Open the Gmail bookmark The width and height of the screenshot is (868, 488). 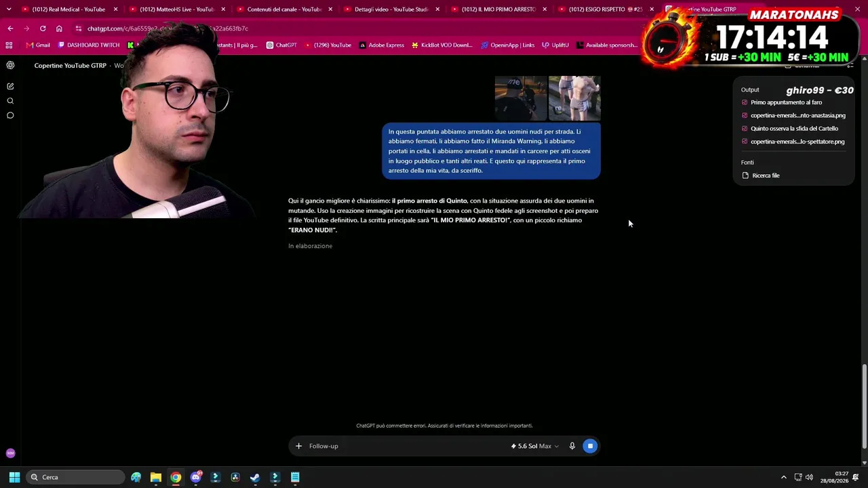point(38,45)
